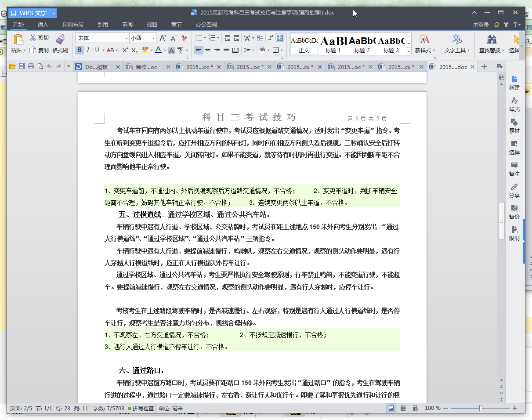
Task: Open 分享 (Share) in the right sidebar
Action: click(x=514, y=190)
